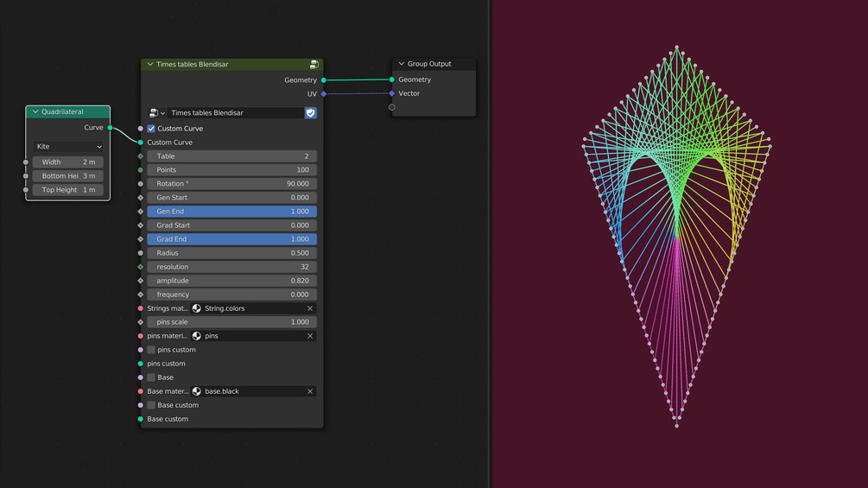Image resolution: width=868 pixels, height=488 pixels.
Task: Click the amplitude value field
Action: point(232,281)
